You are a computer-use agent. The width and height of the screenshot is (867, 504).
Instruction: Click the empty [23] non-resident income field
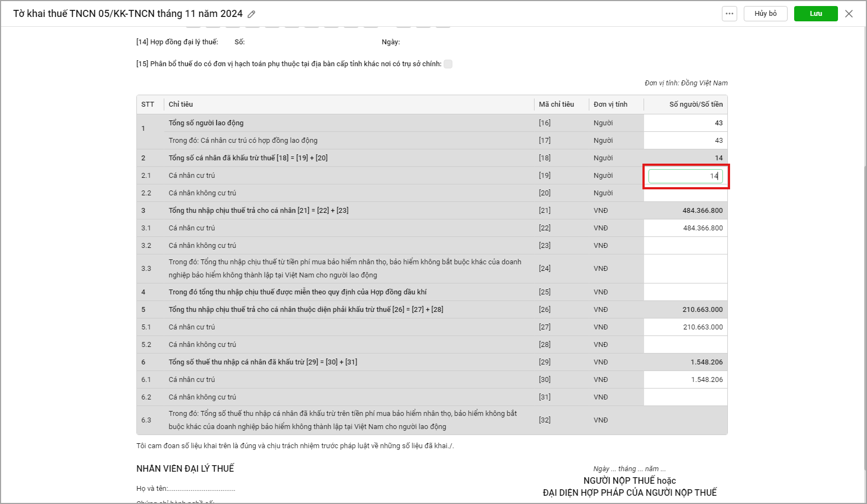(685, 246)
